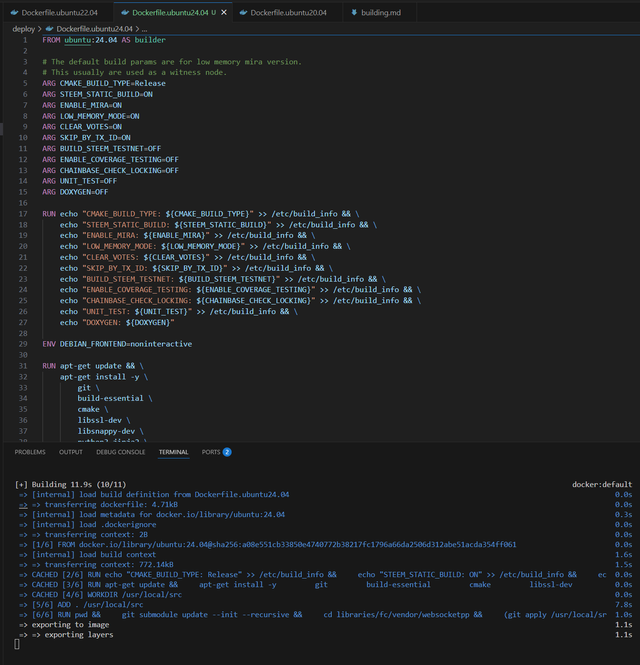Click Docker whale icon on Dockerfile.ubuntu24.04 tab
This screenshot has width=640, height=665.
click(125, 13)
